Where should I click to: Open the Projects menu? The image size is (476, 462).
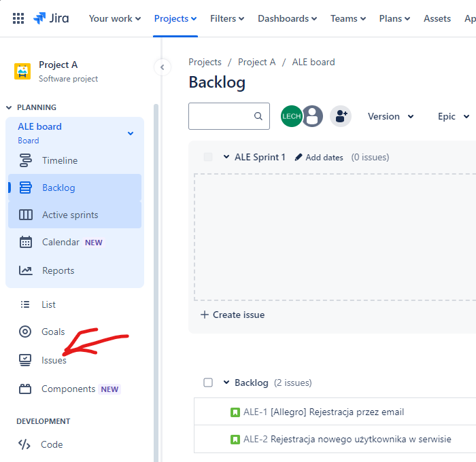pyautogui.click(x=175, y=18)
